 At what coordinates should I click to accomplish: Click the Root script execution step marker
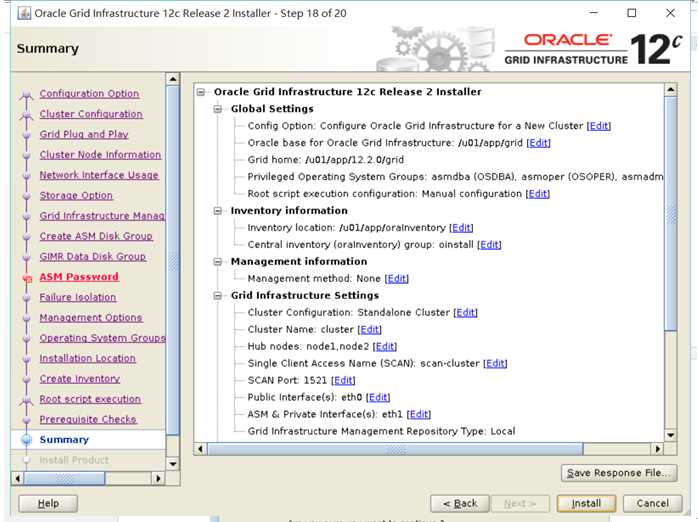point(27,400)
